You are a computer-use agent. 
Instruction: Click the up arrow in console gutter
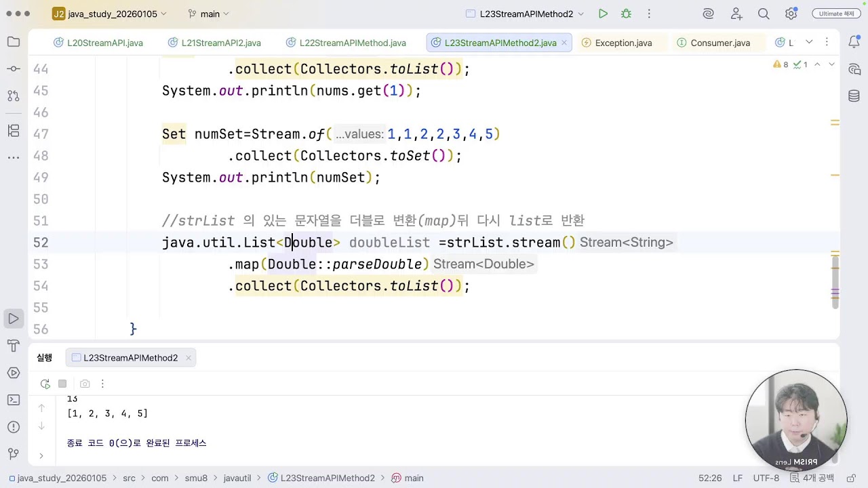[41, 408]
